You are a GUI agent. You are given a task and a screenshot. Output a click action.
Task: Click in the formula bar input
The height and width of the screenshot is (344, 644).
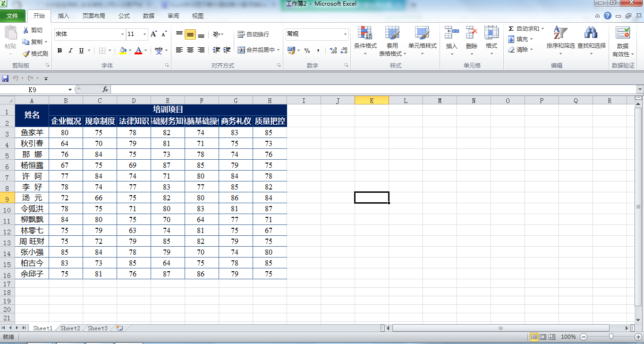373,89
